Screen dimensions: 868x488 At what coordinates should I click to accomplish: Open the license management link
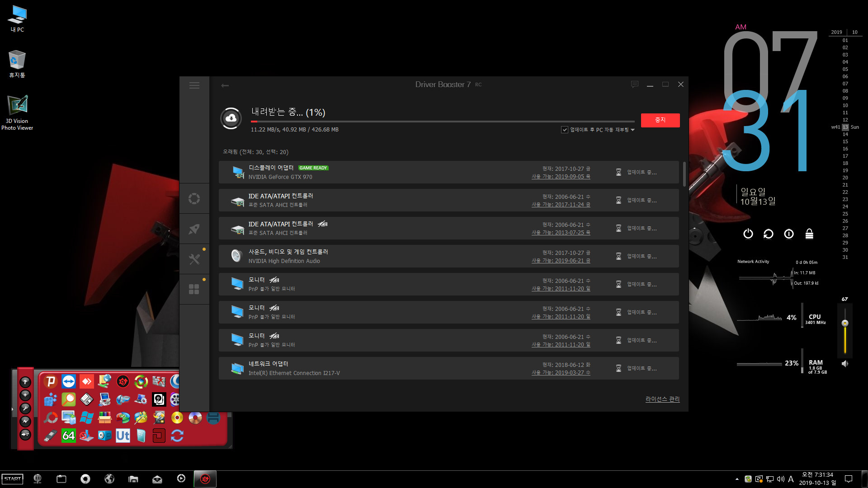(x=662, y=399)
